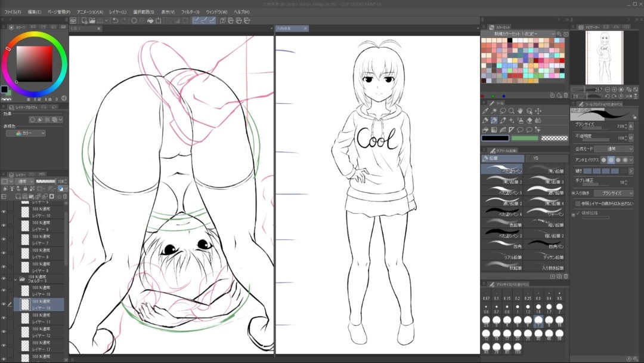
Task: Select the 濃い鉛筆 2 brush
Action: pyautogui.click(x=503, y=201)
